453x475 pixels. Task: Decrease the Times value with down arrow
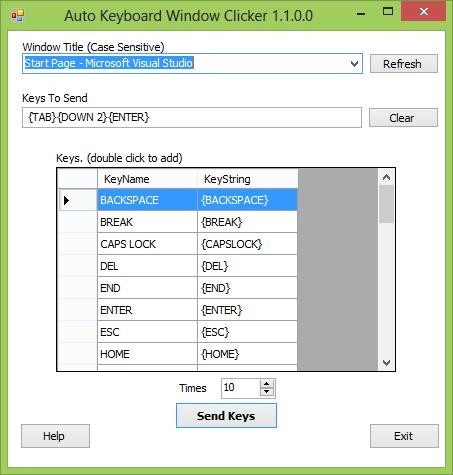(267, 392)
